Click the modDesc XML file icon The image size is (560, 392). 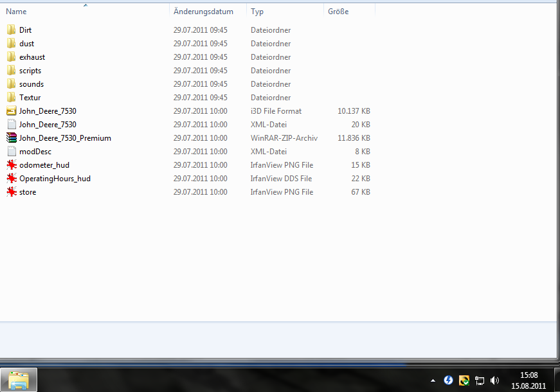pos(12,152)
